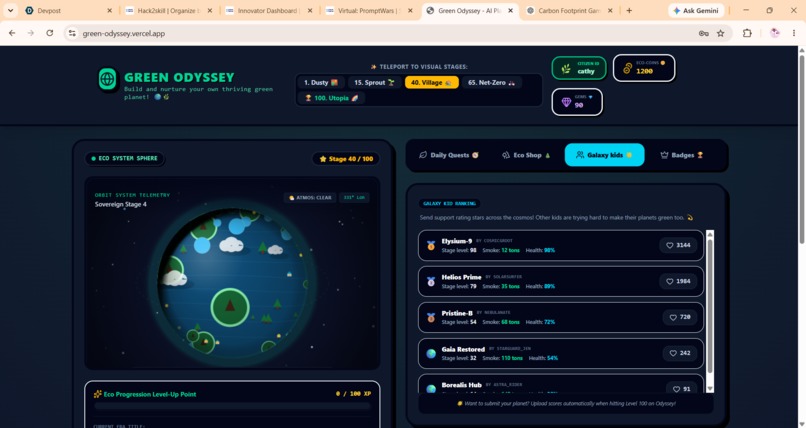The width and height of the screenshot is (806, 428).
Task: Click the sparkle icon beside Eco Progression Level-Up Point
Action: coord(98,394)
